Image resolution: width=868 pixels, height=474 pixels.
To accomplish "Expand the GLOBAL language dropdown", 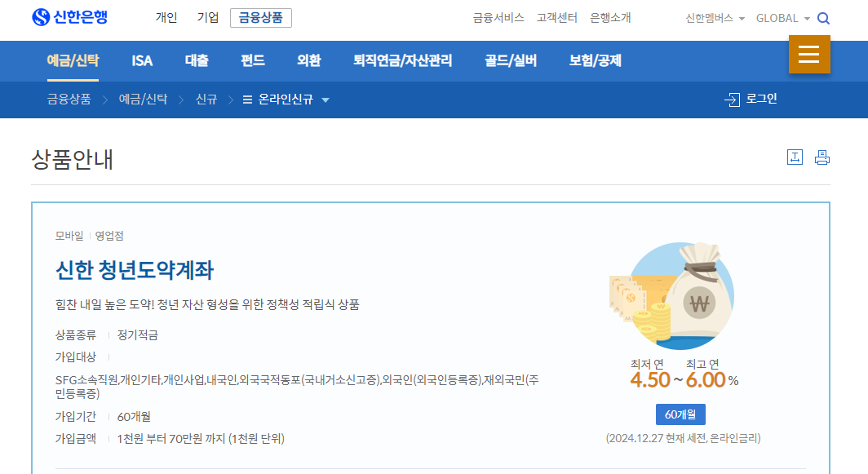I will 783,18.
